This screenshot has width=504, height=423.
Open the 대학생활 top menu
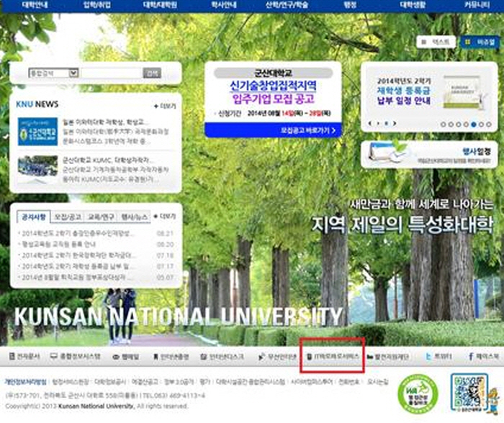[413, 5]
